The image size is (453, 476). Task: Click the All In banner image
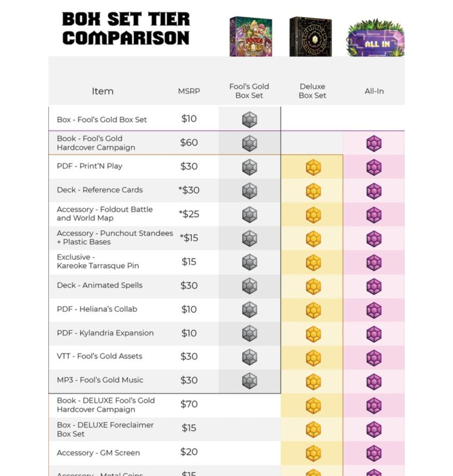(x=375, y=39)
